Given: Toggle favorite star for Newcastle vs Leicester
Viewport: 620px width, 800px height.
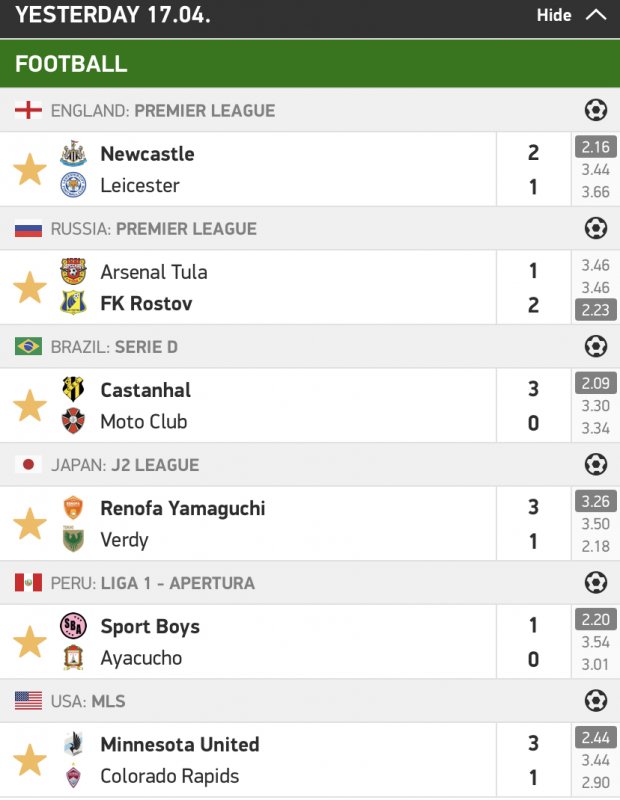Looking at the screenshot, I should 29,169.
